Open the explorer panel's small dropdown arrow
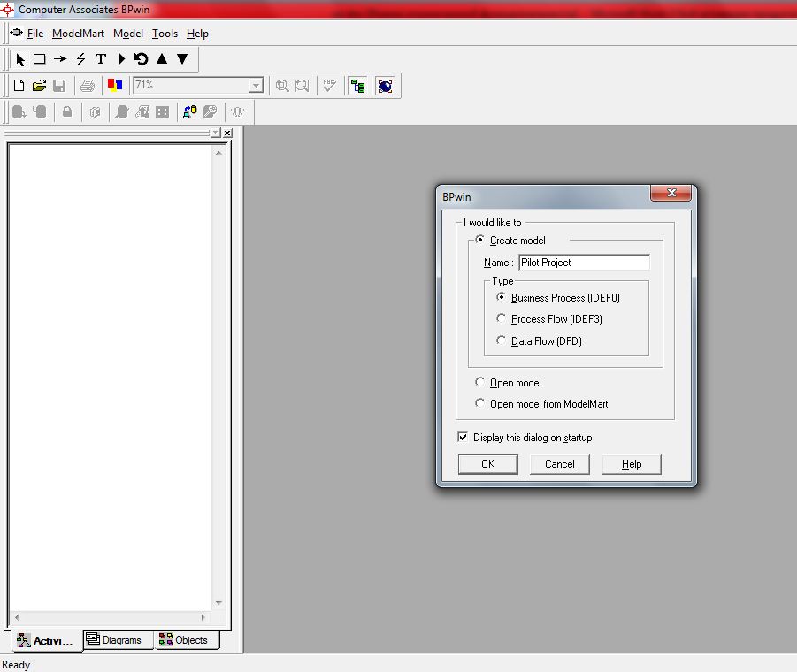797x672 pixels. pyautogui.click(x=216, y=133)
